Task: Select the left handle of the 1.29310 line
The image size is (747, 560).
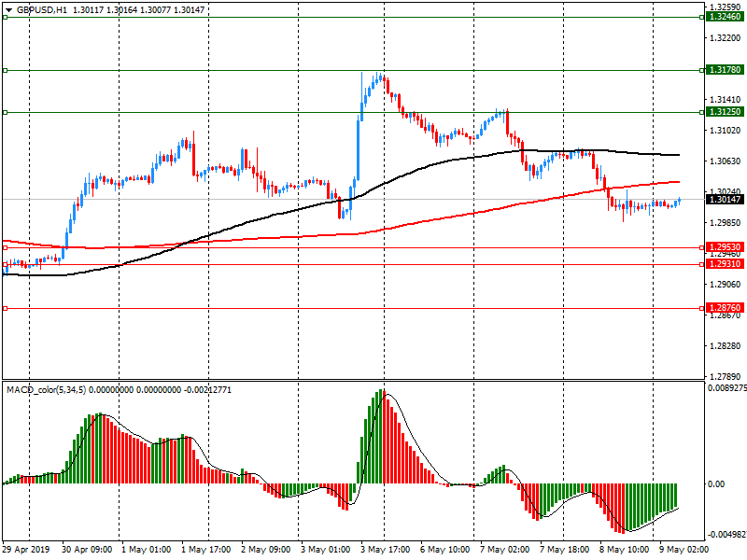Action: click(5, 264)
